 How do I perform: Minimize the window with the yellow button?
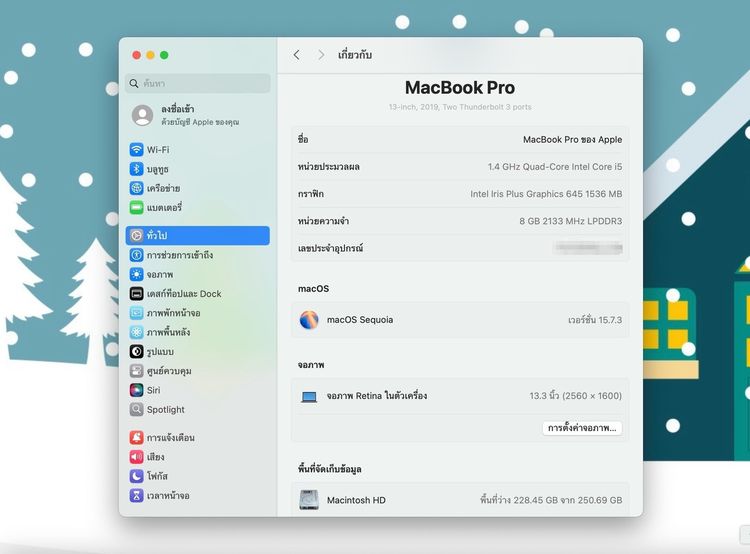(x=150, y=55)
